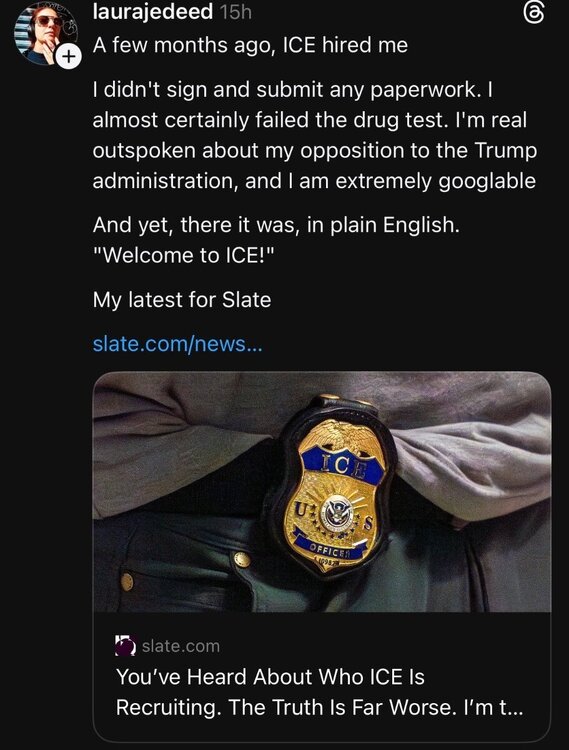Follow the slate.com/news... hyperlink
The height and width of the screenshot is (750, 569).
[x=177, y=343]
